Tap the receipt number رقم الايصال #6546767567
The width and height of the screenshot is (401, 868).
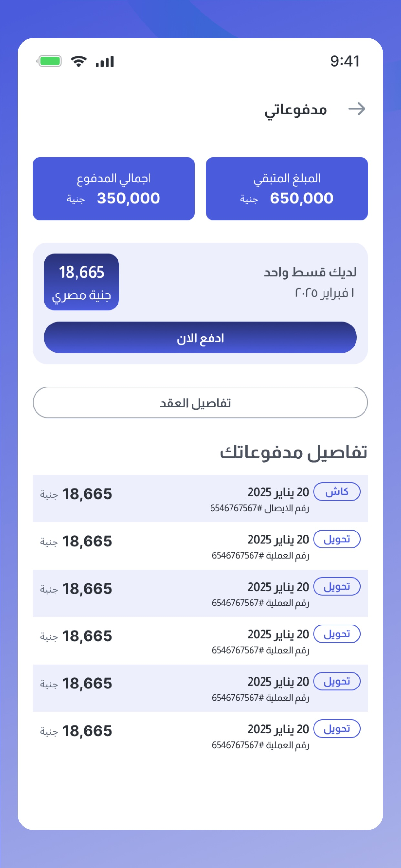(260, 508)
